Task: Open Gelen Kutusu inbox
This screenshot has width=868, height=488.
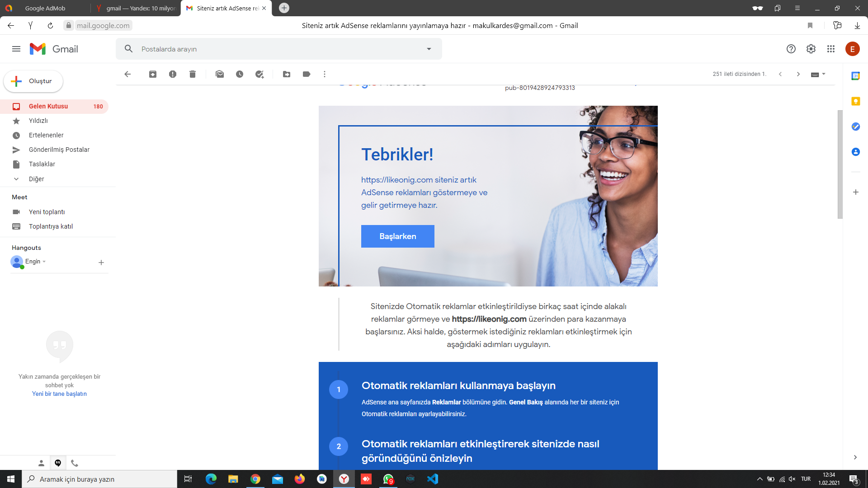Action: (x=54, y=106)
